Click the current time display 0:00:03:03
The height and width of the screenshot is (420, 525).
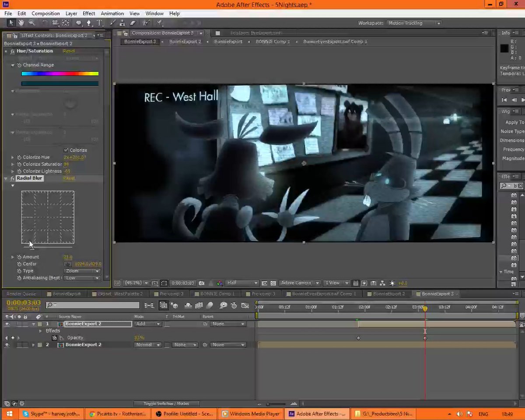(x=24, y=303)
